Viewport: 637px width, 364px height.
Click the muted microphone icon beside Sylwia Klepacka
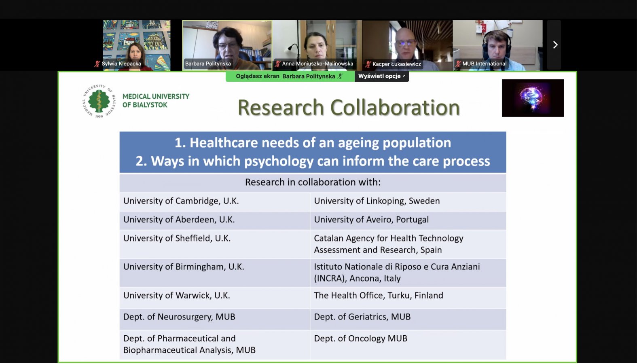click(x=97, y=63)
